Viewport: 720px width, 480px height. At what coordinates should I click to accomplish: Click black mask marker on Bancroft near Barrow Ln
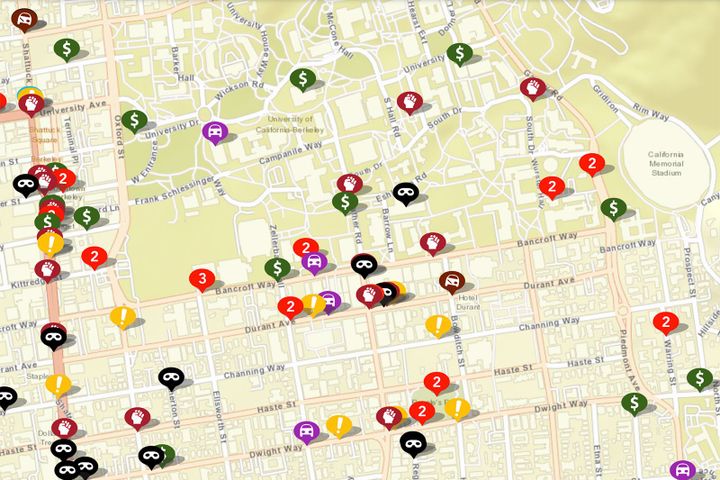click(x=365, y=266)
